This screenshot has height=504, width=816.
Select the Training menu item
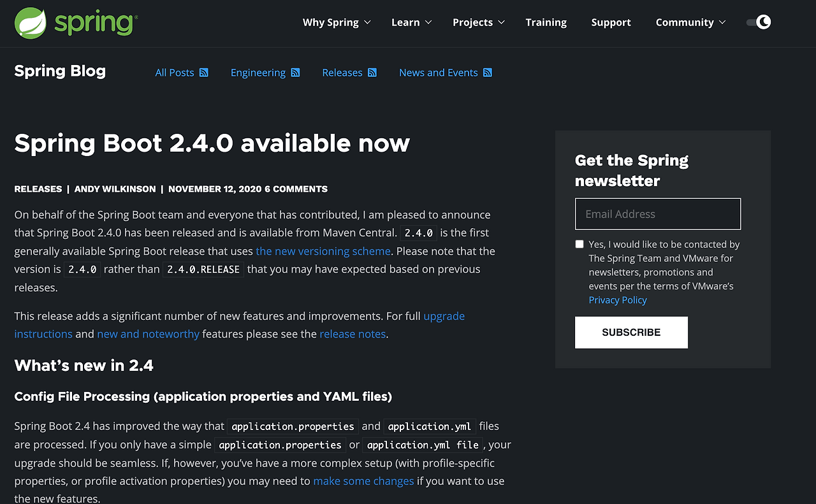point(546,22)
